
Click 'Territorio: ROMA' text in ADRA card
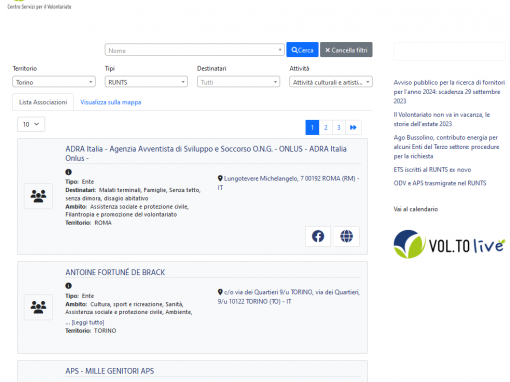(88, 223)
